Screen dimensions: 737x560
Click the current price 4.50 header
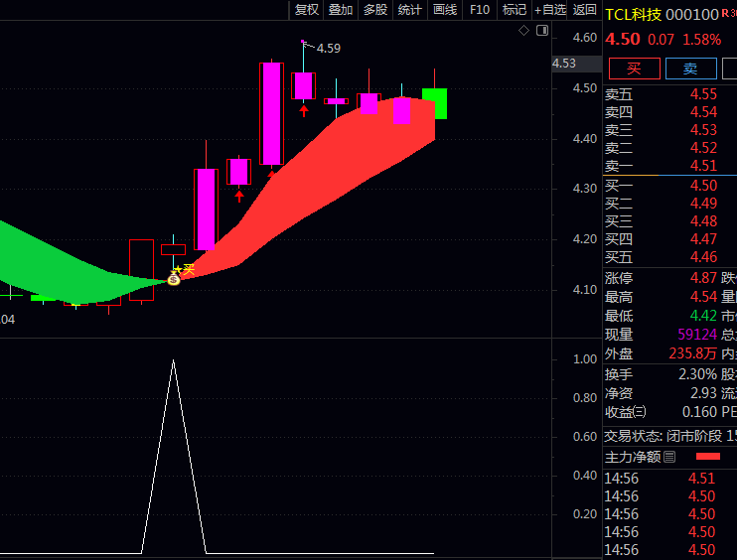coord(623,39)
